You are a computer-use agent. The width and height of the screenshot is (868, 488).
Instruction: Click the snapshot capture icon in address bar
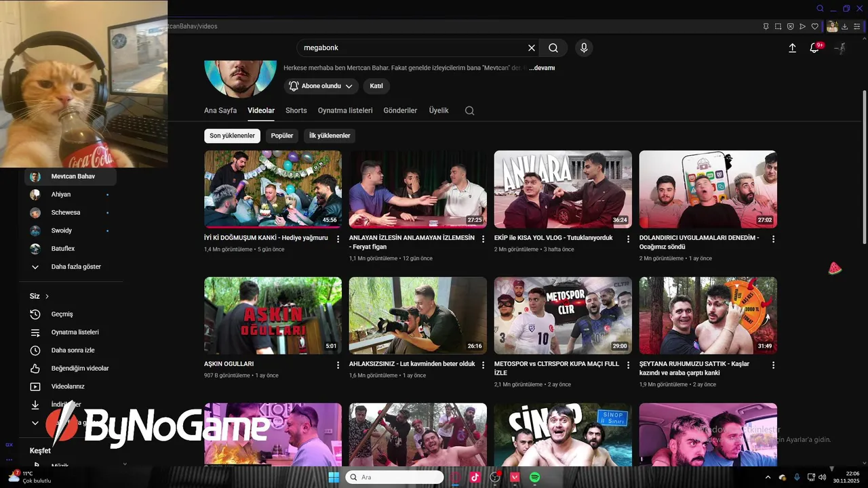pos(778,26)
